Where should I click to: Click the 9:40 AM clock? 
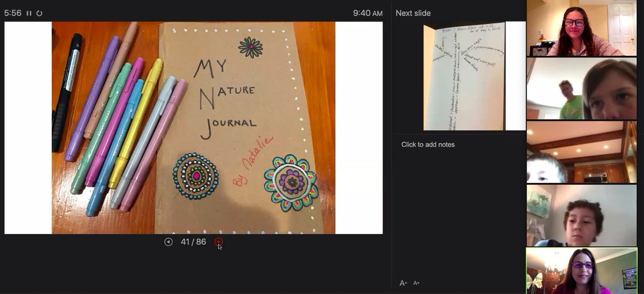368,13
